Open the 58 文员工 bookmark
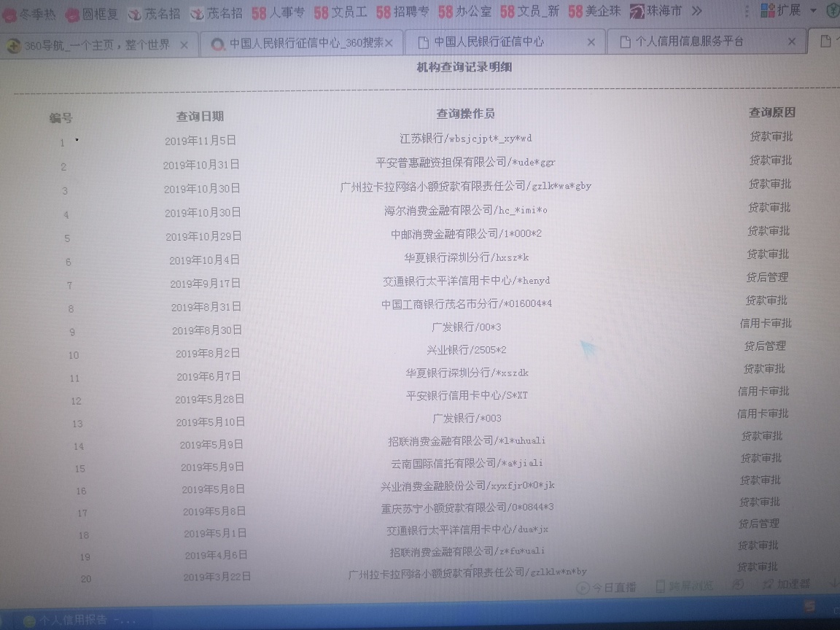 pos(341,12)
